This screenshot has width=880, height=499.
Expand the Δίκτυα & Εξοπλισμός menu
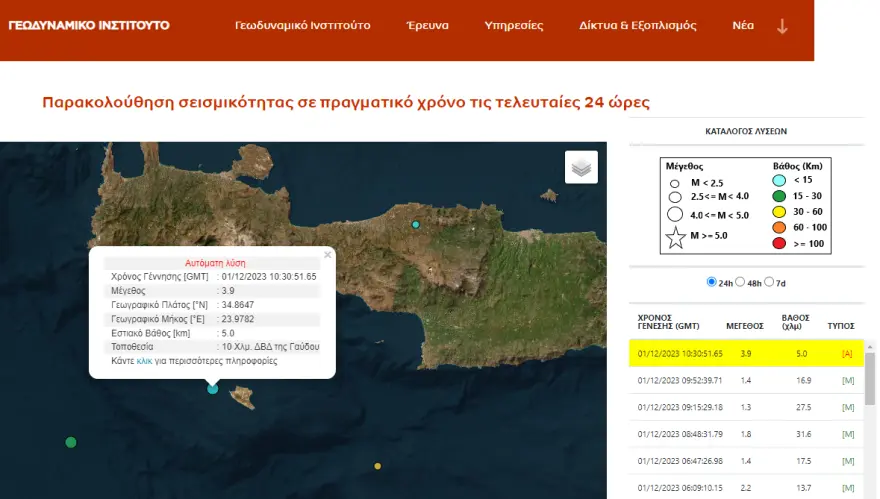638,25
